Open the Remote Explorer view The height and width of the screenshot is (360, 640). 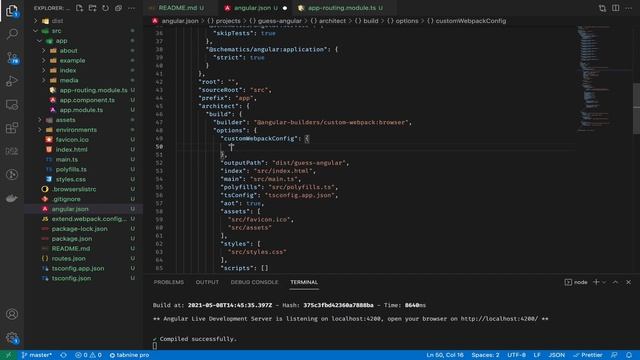pyautogui.click(x=12, y=105)
